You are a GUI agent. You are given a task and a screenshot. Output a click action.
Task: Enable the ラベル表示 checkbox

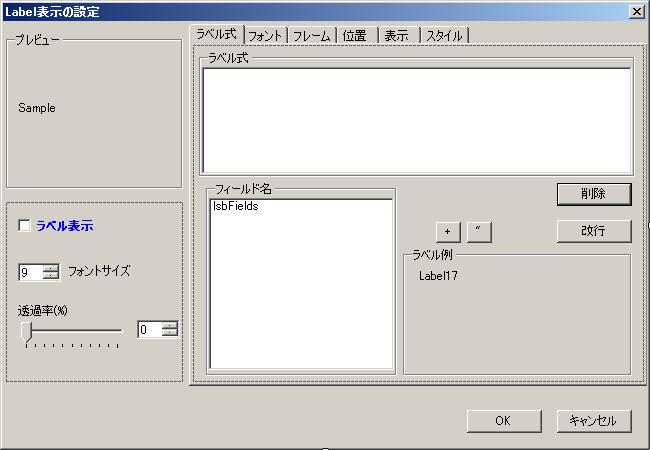[25, 227]
